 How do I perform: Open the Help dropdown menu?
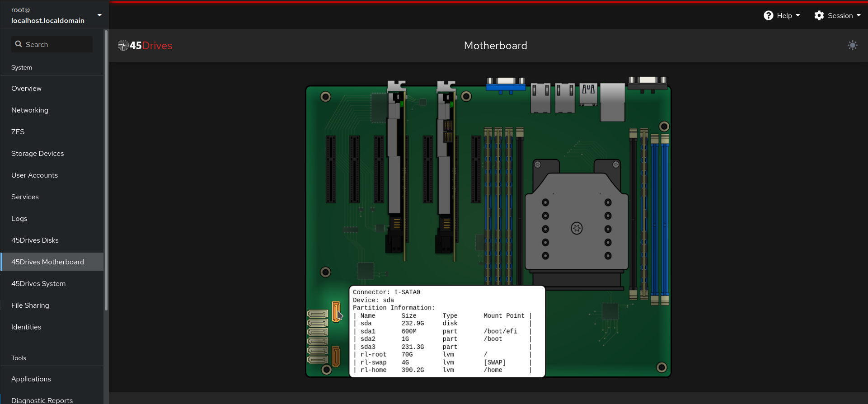(782, 16)
